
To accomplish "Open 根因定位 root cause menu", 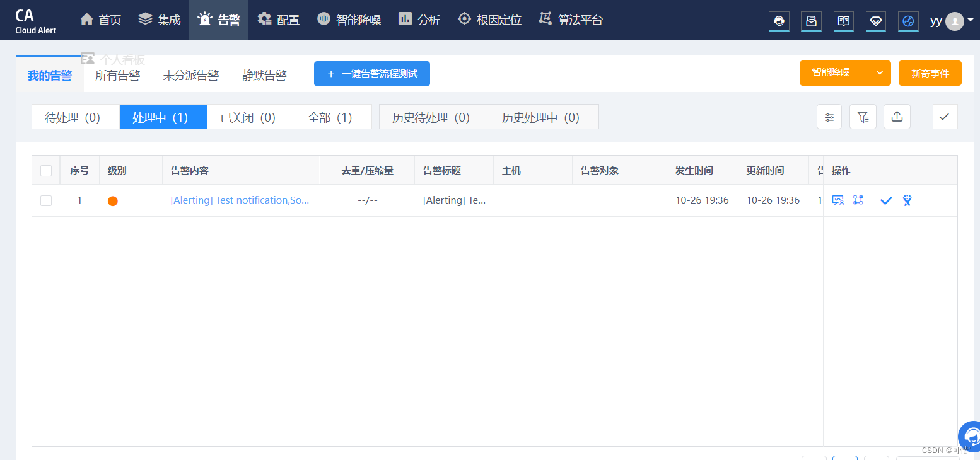I will coord(489,20).
